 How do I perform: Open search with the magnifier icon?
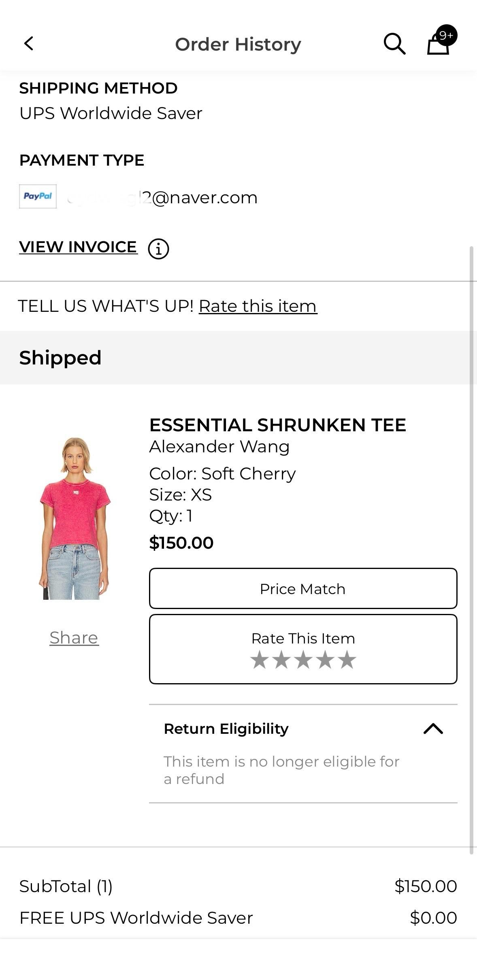(394, 44)
